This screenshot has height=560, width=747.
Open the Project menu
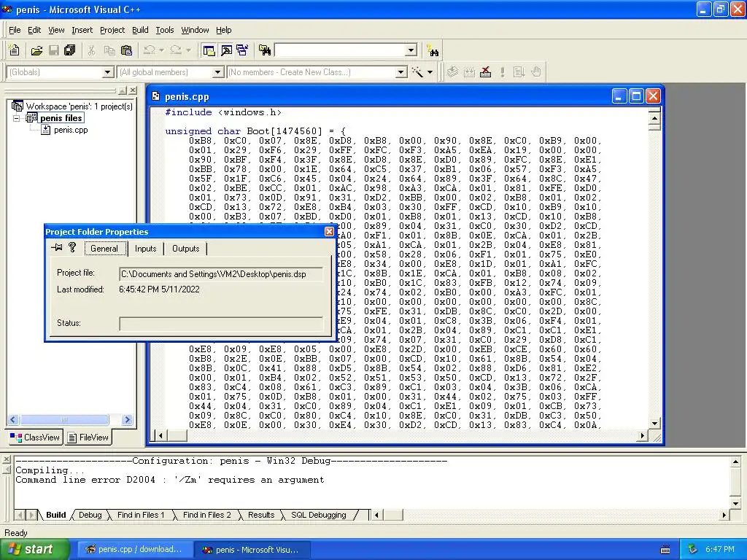112,30
